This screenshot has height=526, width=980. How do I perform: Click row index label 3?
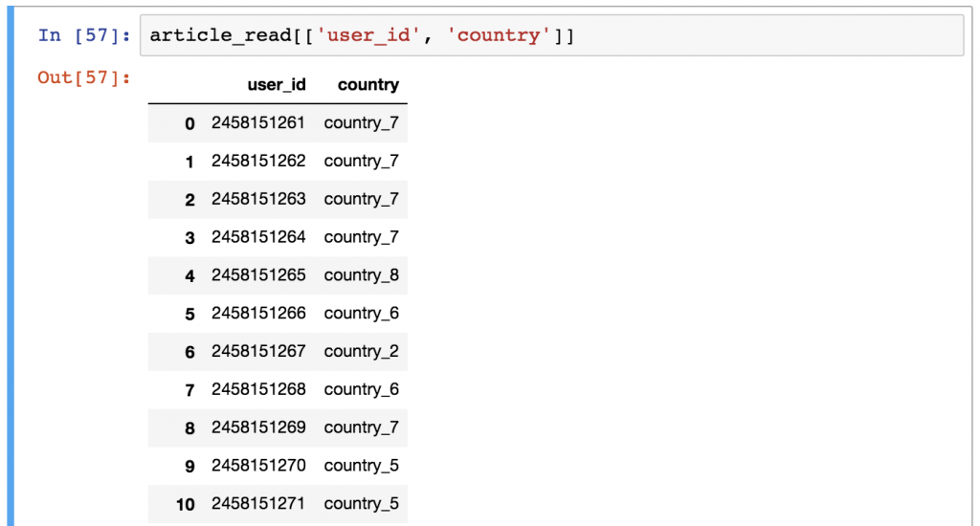(190, 238)
